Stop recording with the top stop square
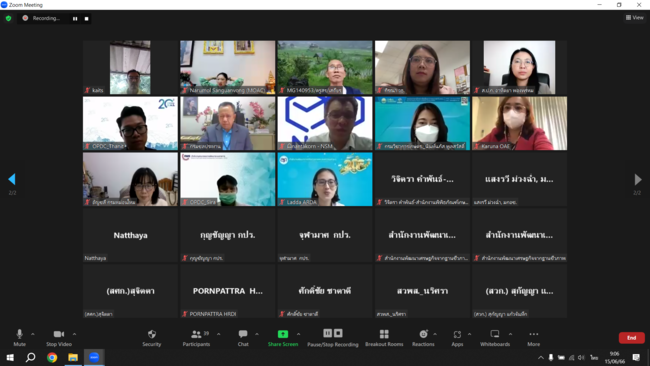 pyautogui.click(x=87, y=19)
